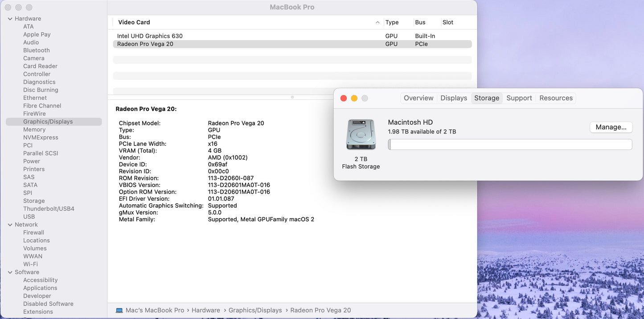Click the Manage button for Macintosh HD
644x319 pixels.
click(611, 127)
